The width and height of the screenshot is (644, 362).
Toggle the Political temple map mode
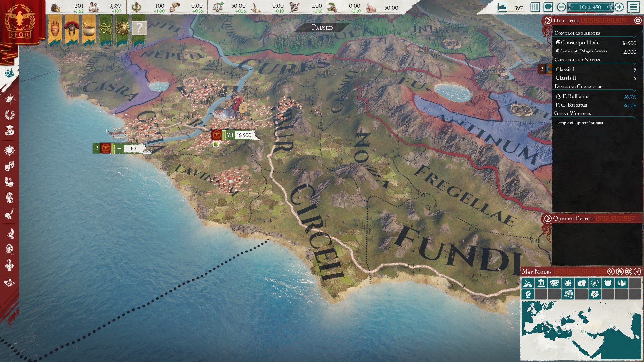coord(541,283)
